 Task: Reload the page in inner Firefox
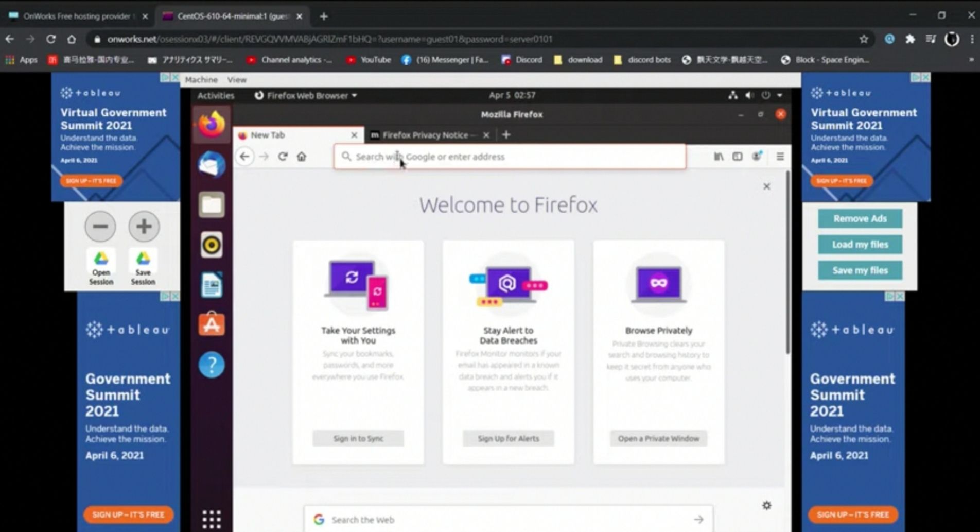pyautogui.click(x=283, y=157)
